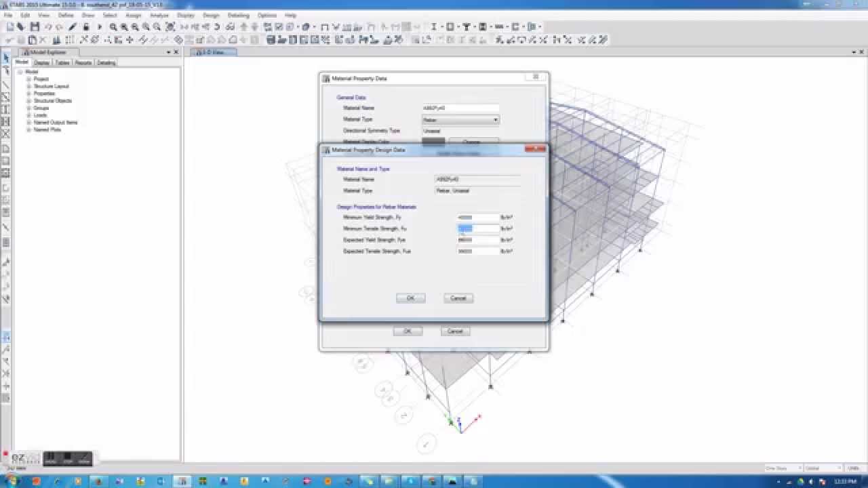Viewport: 868px width, 488px height.
Task: Cancel the Material Property Design Data dialog
Action: click(458, 298)
